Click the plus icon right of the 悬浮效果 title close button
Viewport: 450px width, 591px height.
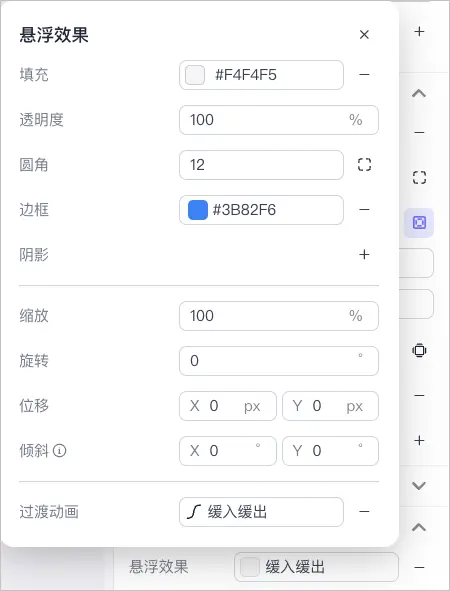419,31
